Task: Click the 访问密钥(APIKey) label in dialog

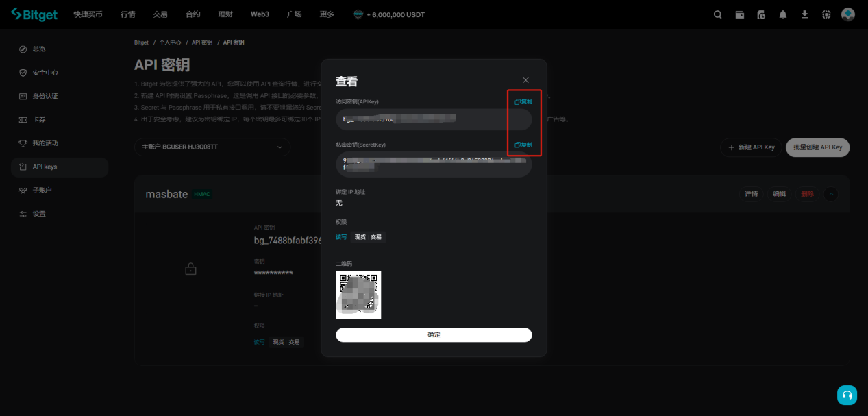Action: 357,101
